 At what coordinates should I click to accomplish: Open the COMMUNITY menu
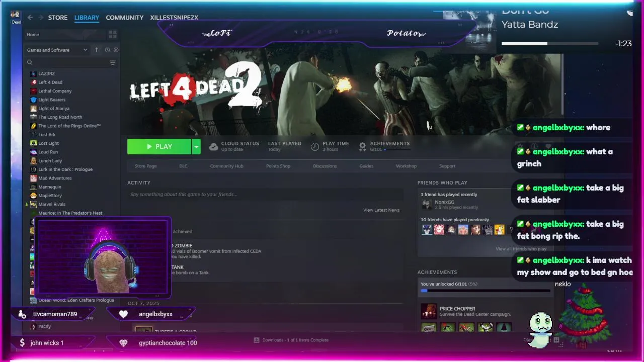pyautogui.click(x=125, y=18)
